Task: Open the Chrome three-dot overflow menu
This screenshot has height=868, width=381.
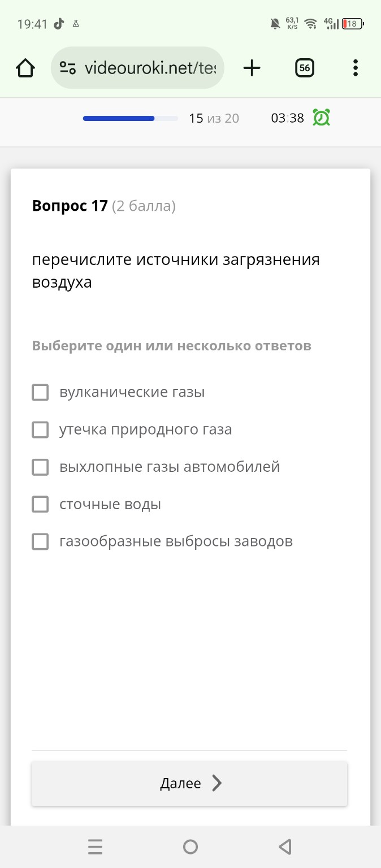Action: pos(355,67)
